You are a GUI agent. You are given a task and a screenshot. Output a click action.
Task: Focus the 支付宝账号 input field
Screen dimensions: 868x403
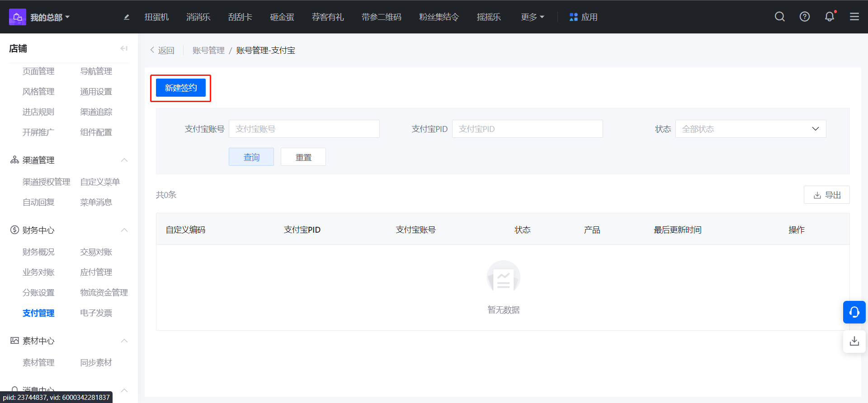coord(304,129)
